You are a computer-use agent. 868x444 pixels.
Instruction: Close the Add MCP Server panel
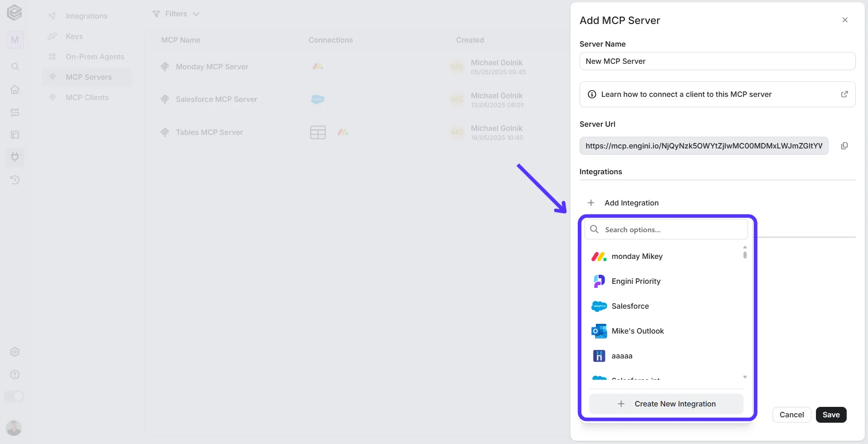845,20
